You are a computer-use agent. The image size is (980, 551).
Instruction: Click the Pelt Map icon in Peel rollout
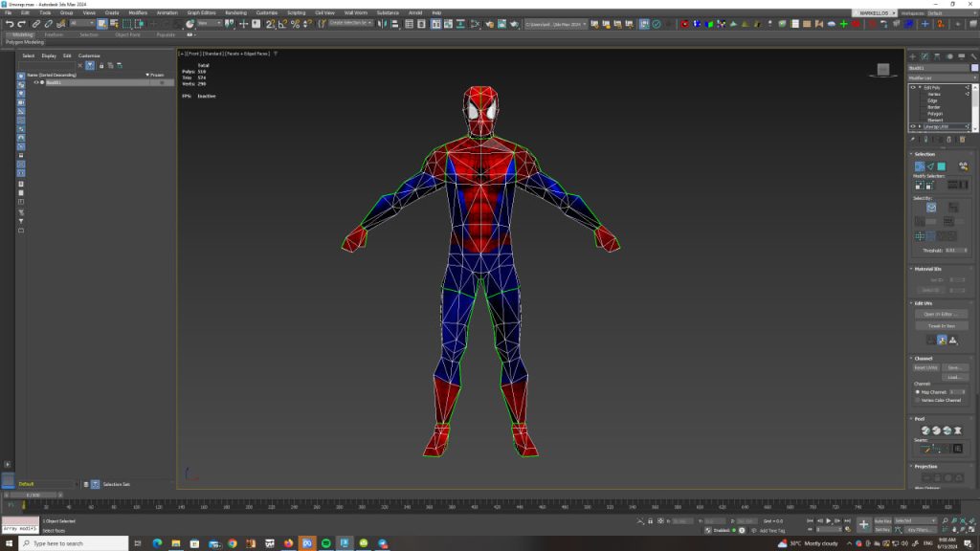957,430
